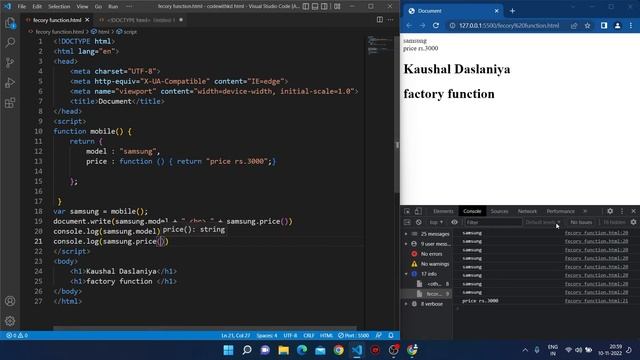Open the File menu
This screenshot has width=640, height=360.
(x=22, y=7)
